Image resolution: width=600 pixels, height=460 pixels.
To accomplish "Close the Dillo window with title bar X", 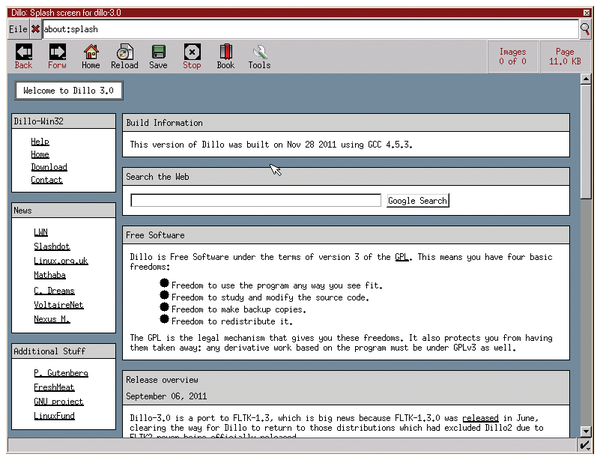I will 587,13.
